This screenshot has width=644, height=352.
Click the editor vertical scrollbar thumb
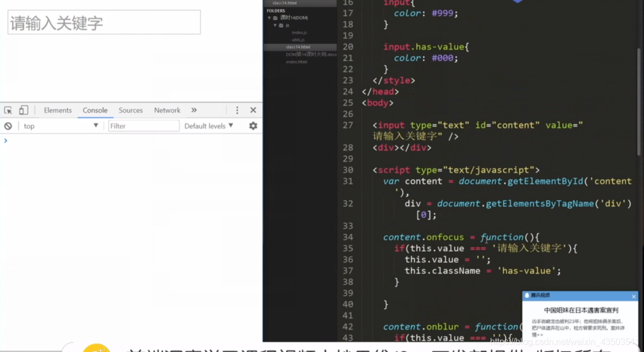pyautogui.click(x=639, y=102)
